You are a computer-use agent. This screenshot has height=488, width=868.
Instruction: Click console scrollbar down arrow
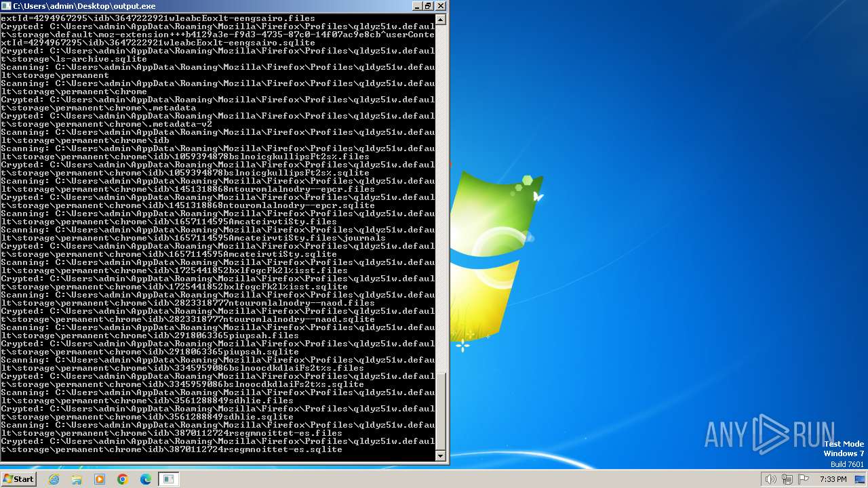(441, 456)
